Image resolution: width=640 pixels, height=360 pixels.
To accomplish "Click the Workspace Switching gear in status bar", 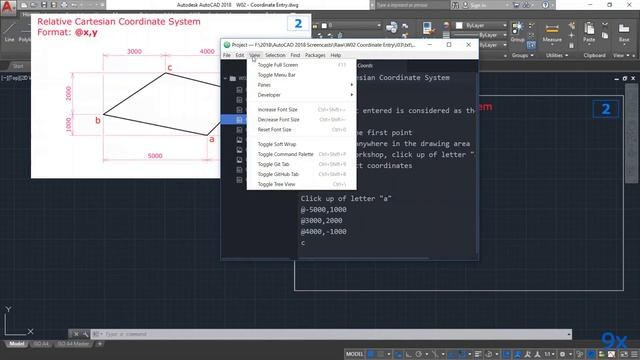I will click(x=562, y=354).
